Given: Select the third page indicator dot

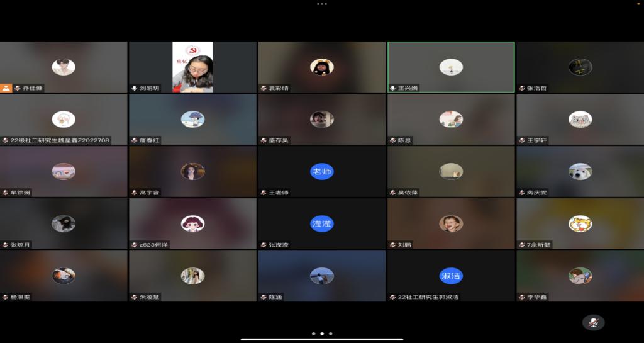Looking at the screenshot, I should (x=331, y=334).
